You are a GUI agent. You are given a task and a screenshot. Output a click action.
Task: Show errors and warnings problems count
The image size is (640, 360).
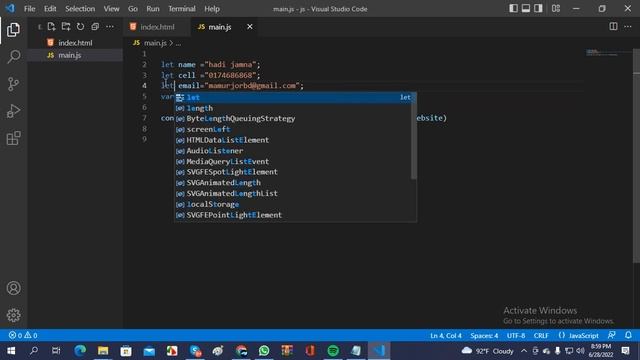[23, 335]
